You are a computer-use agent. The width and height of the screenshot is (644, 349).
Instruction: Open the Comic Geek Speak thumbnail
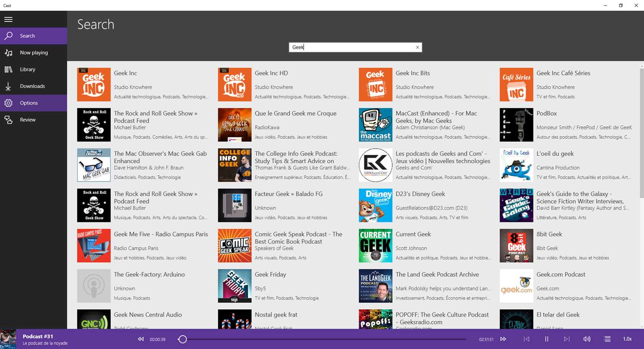[235, 246]
